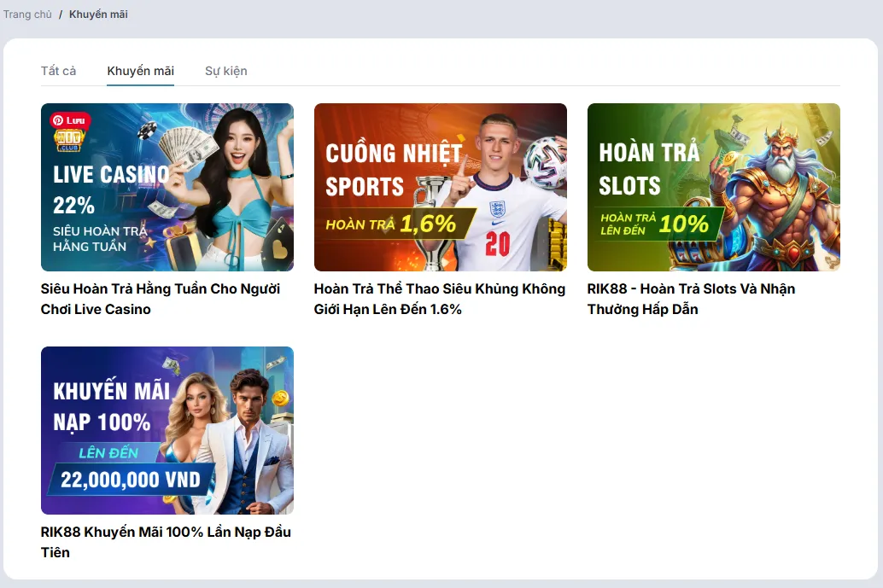Open the Cuồng Nhiệt Sports banner

(x=441, y=187)
